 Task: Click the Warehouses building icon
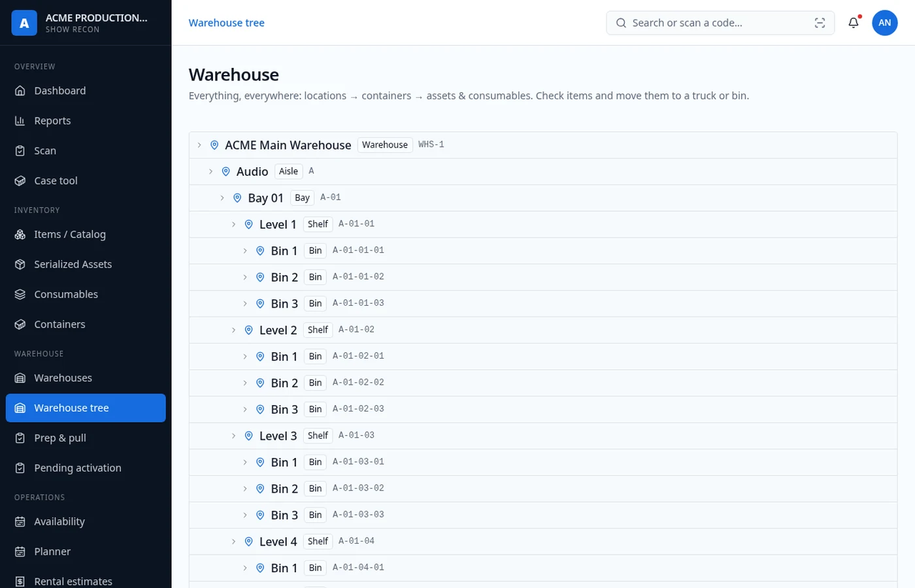20,378
